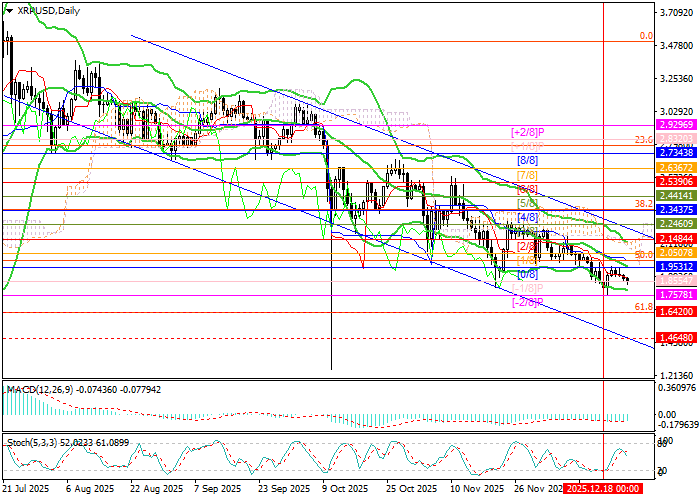Image resolution: width=700 pixels, height=500 pixels.
Task: Click the magenta 1.75781 price tag
Action: click(x=676, y=296)
